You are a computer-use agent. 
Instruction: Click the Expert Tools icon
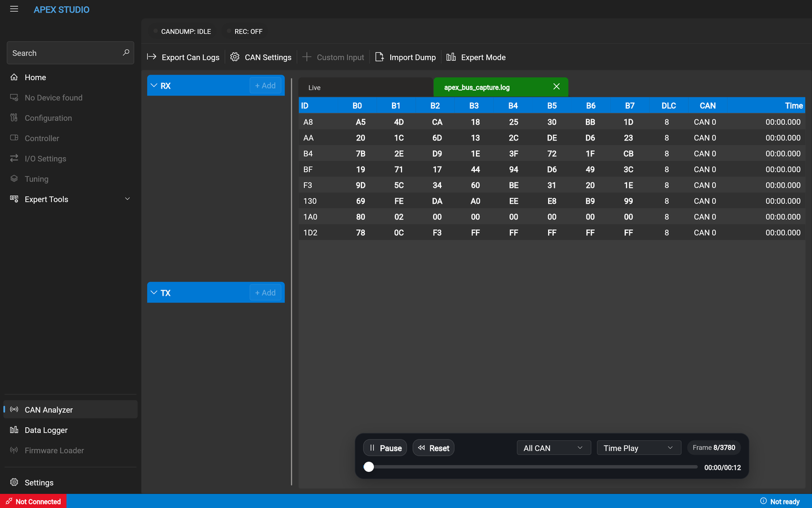pos(14,199)
